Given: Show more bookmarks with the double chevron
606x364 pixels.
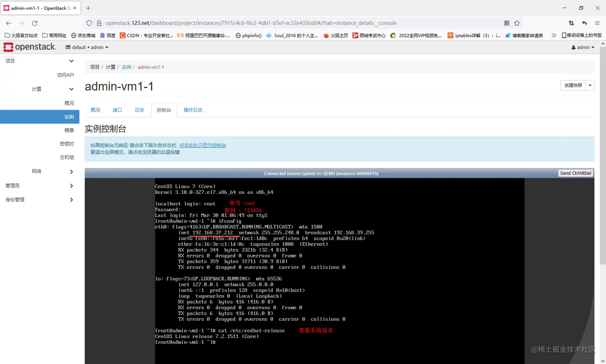Looking at the screenshot, I should click(x=553, y=35).
